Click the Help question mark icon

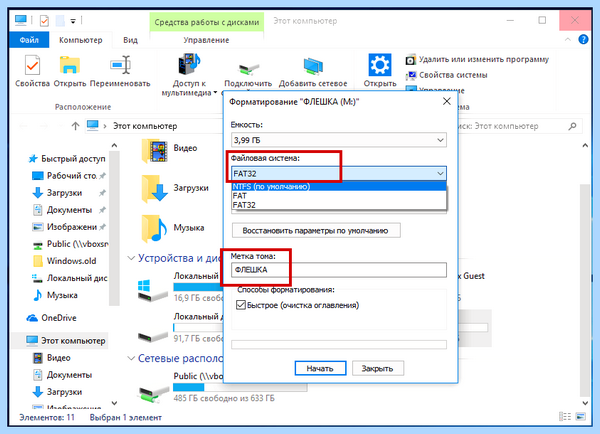(583, 39)
